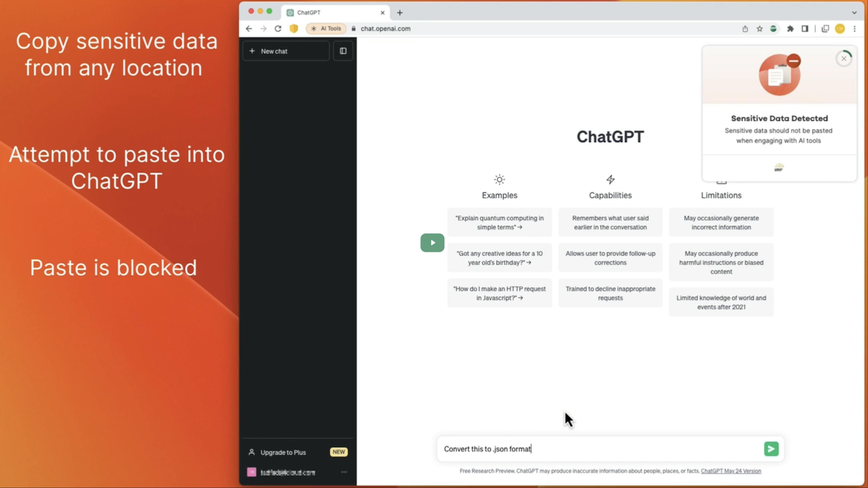Open the green round extension icon
The image size is (868, 488).
tap(774, 29)
